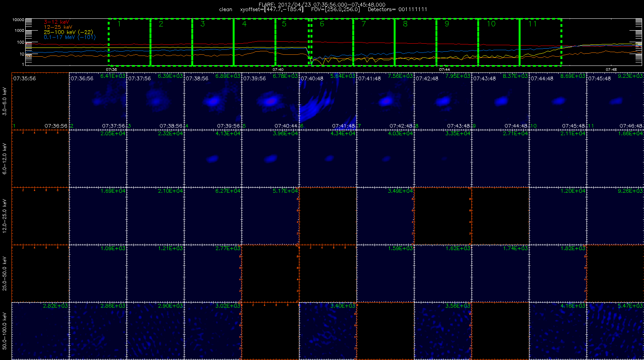Select the 50-100 keV image with flux 5.47E+03
Viewport: 644px width, 360px height.
615,331
